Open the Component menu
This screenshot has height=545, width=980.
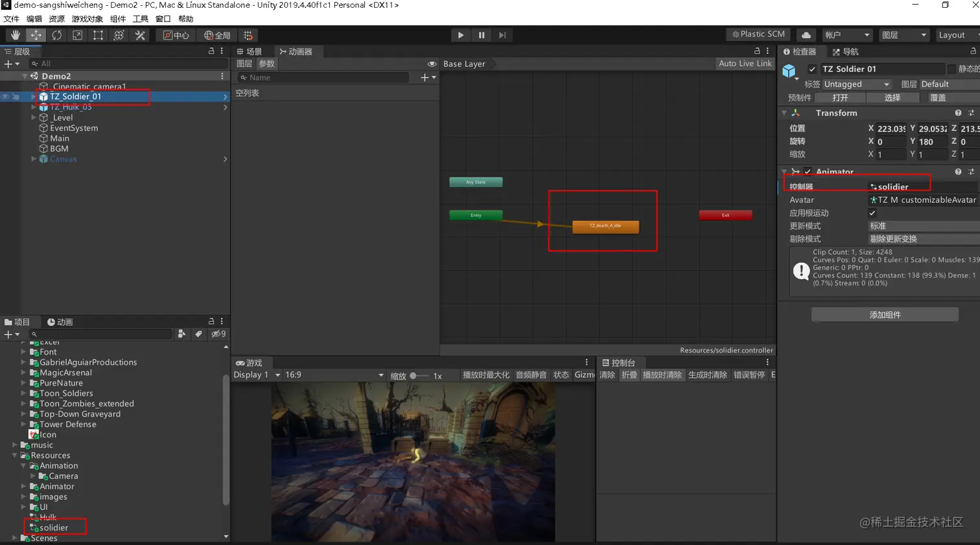[x=117, y=19]
